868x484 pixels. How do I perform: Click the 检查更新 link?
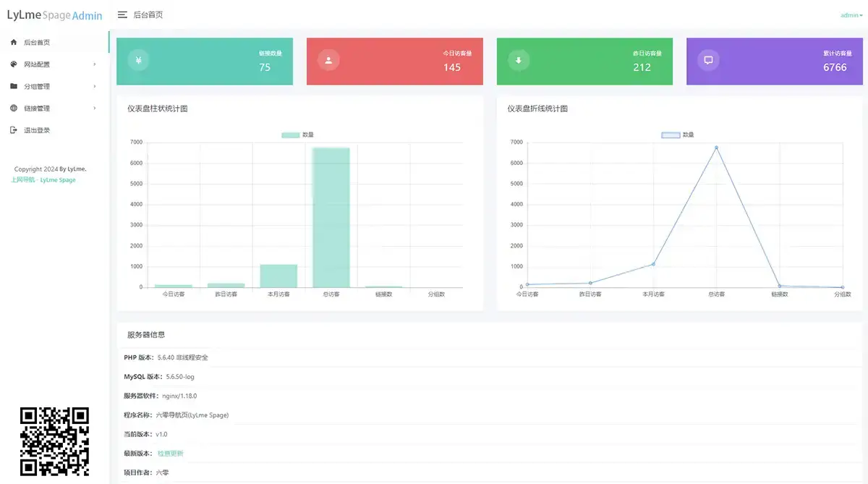click(x=171, y=454)
